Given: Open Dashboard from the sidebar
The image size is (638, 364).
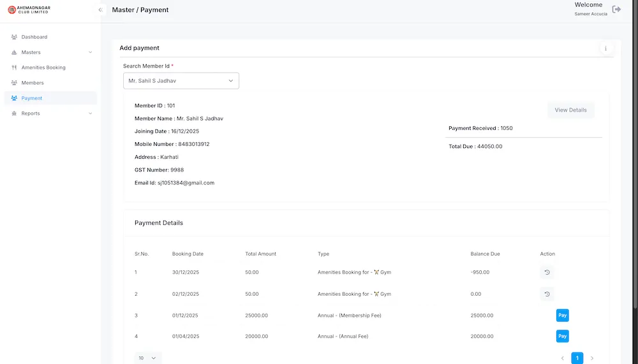Looking at the screenshot, I should [50, 37].
